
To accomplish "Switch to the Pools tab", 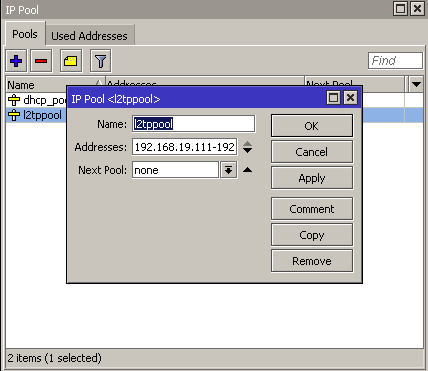I will click(x=25, y=34).
